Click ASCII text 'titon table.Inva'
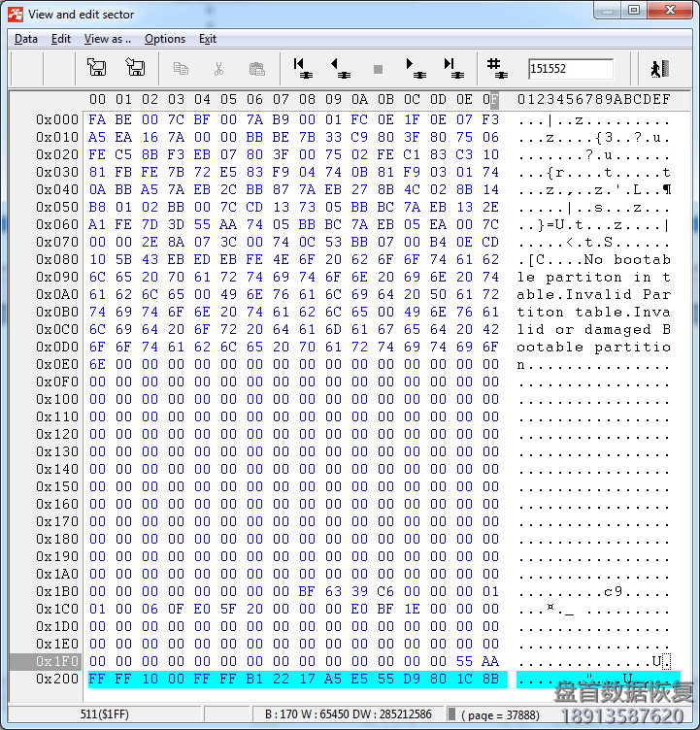Viewport: 700px width, 730px height. [x=594, y=312]
